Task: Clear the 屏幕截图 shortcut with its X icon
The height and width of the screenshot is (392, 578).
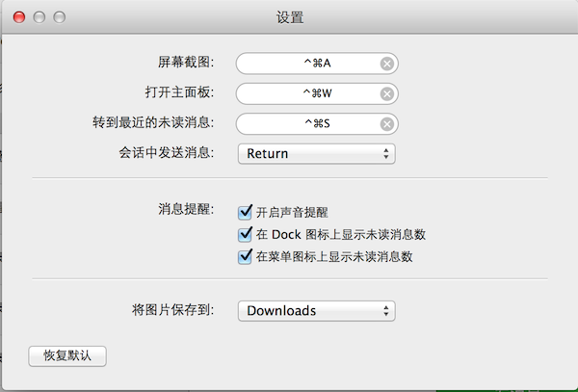Action: (386, 64)
